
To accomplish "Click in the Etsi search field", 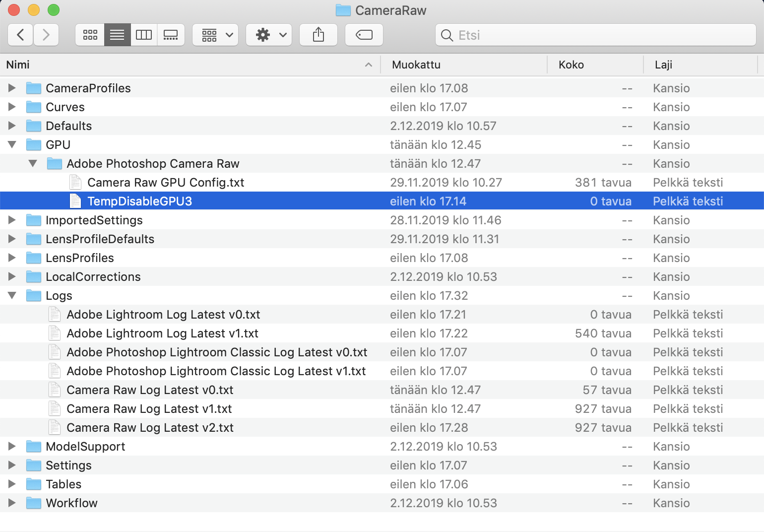I will (595, 35).
